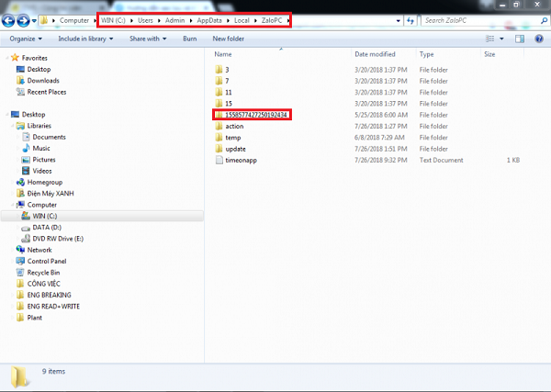
Task: Expand the Share with dropdown
Action: 150,39
